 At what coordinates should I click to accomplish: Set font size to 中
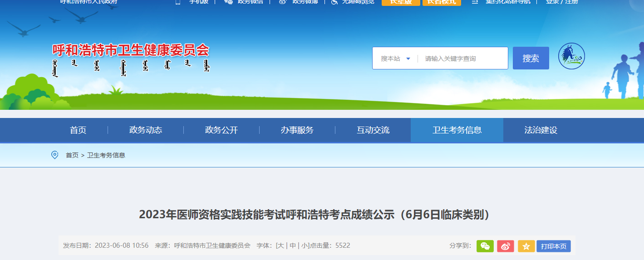coord(293,245)
